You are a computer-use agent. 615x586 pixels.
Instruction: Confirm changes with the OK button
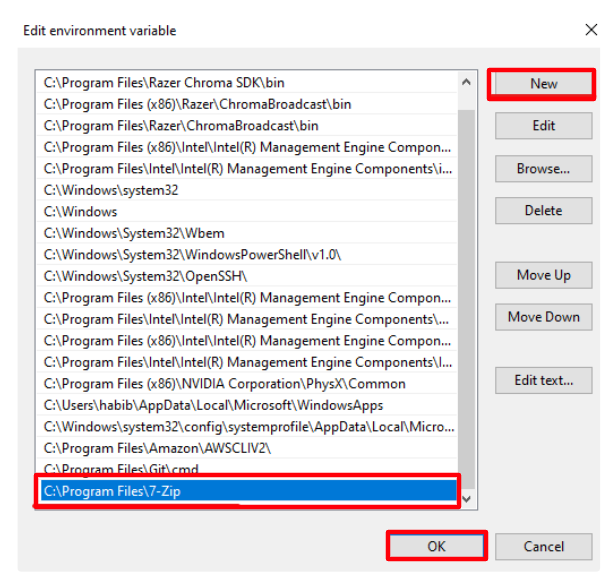(436, 547)
